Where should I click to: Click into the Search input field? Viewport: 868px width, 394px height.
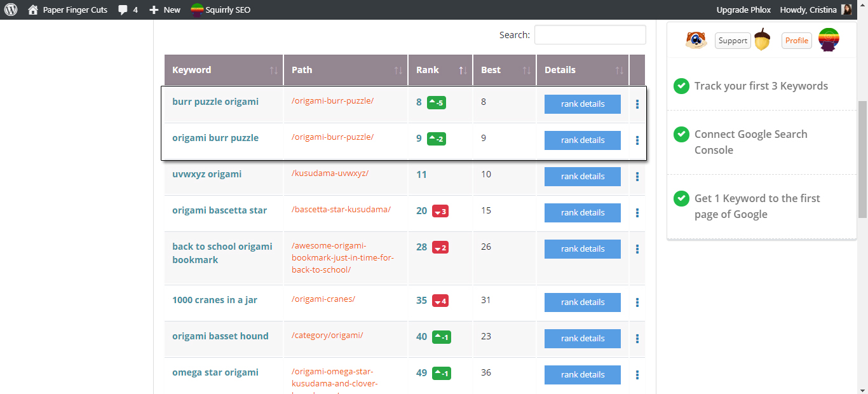[x=590, y=35]
